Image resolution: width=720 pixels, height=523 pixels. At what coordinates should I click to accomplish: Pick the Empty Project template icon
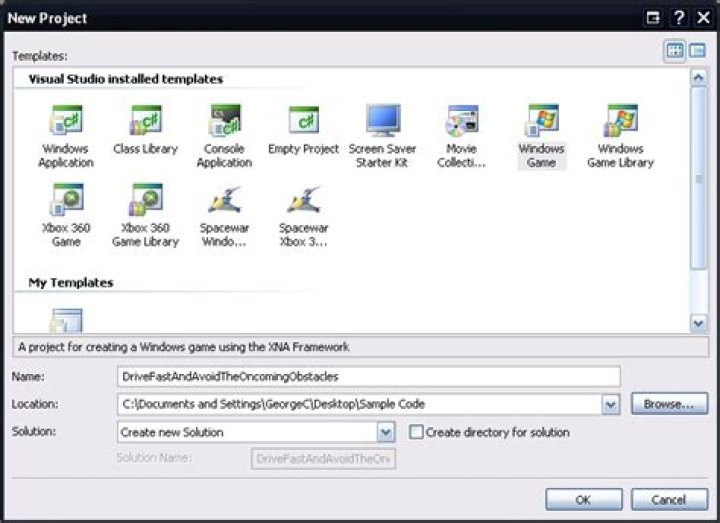pos(304,120)
